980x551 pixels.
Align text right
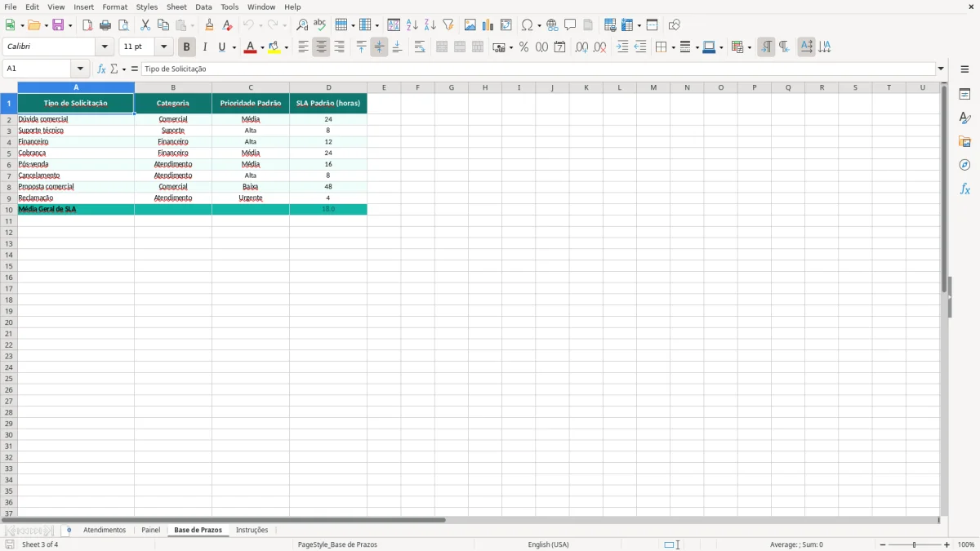(339, 47)
